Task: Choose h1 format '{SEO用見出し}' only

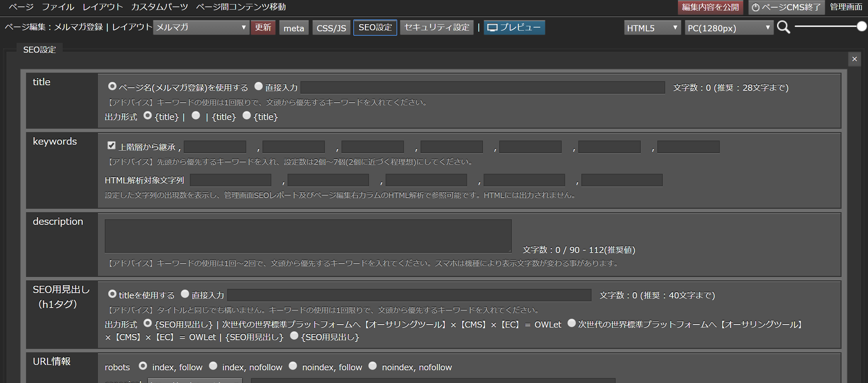Action: click(x=294, y=335)
